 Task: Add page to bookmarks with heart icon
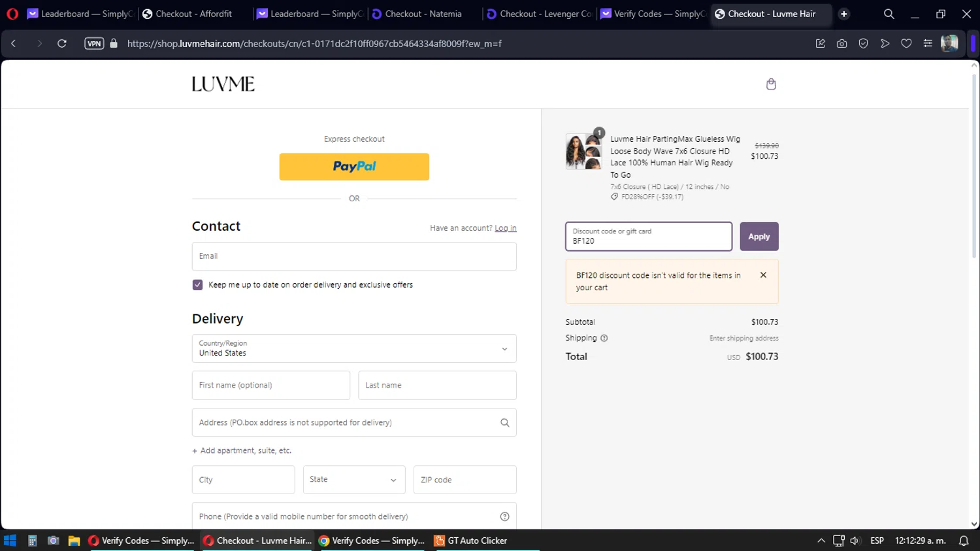(x=906, y=44)
